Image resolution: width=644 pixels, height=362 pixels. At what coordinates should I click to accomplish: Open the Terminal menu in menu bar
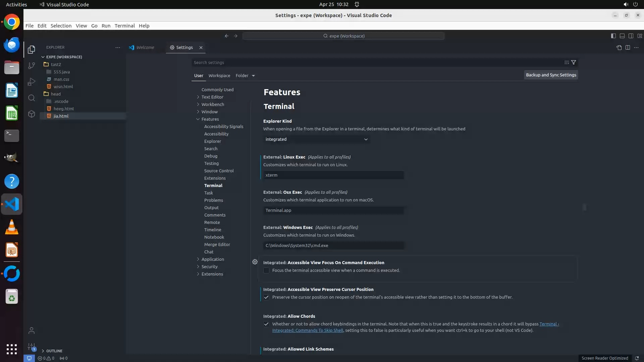coord(124,25)
